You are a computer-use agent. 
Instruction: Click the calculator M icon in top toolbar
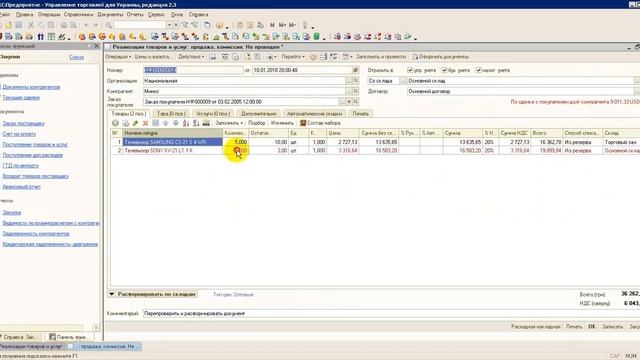272,25
